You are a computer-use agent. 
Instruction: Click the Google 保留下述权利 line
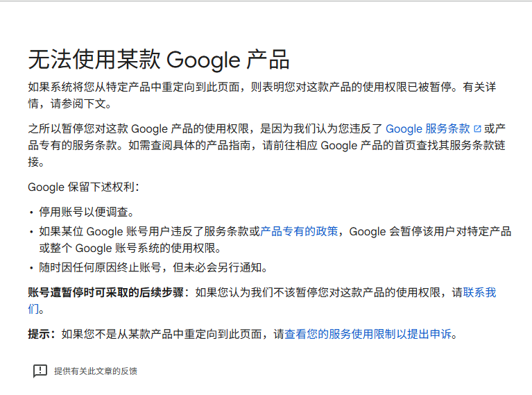[x=83, y=187]
